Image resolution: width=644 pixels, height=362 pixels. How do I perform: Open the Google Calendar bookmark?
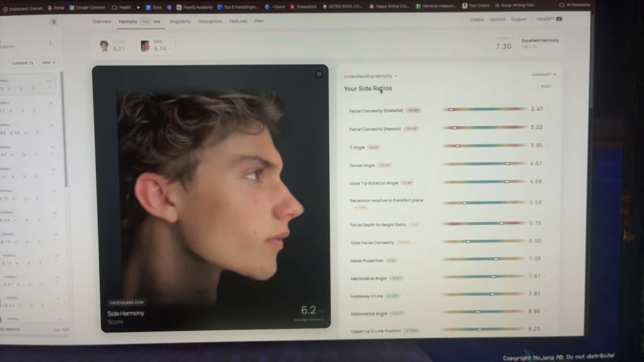[87, 8]
